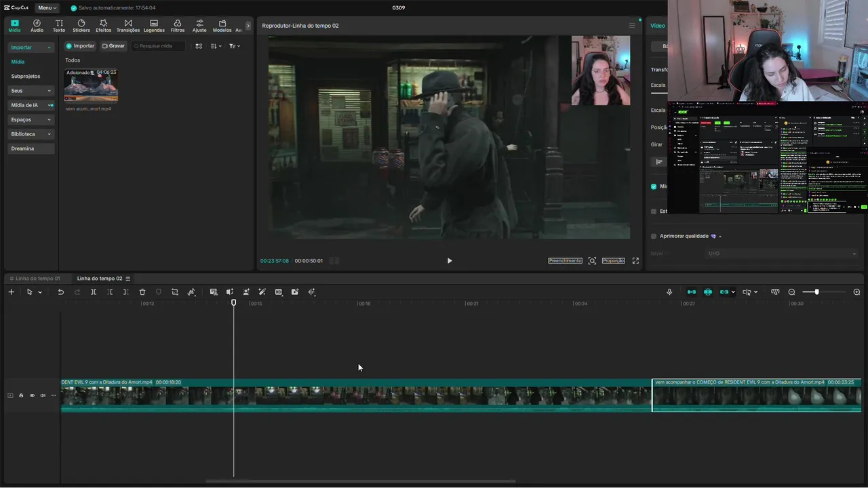The height and width of the screenshot is (488, 868).
Task: Click the HD enhance icon in timeline toolbar
Action: click(279, 292)
